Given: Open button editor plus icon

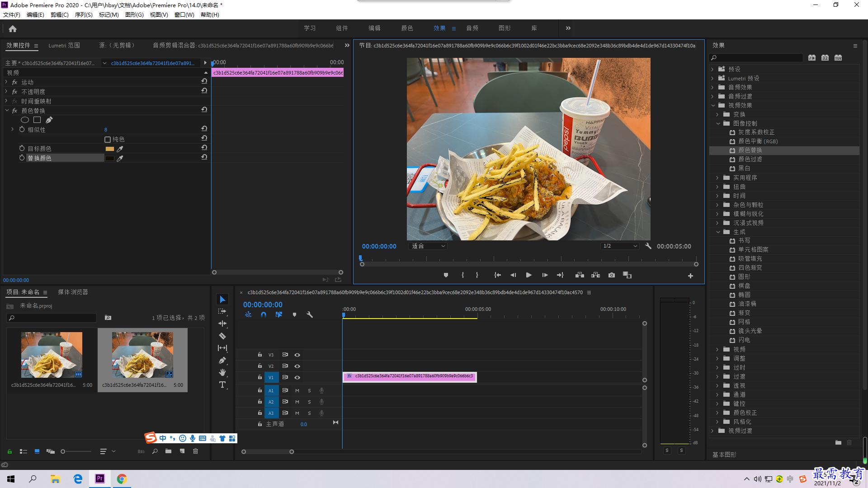Looking at the screenshot, I should tap(690, 276).
